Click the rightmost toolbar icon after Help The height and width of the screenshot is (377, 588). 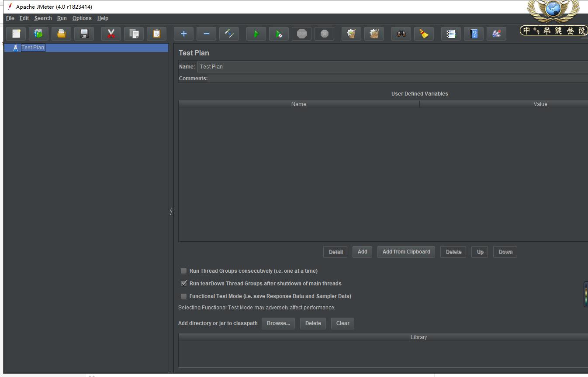[497, 34]
